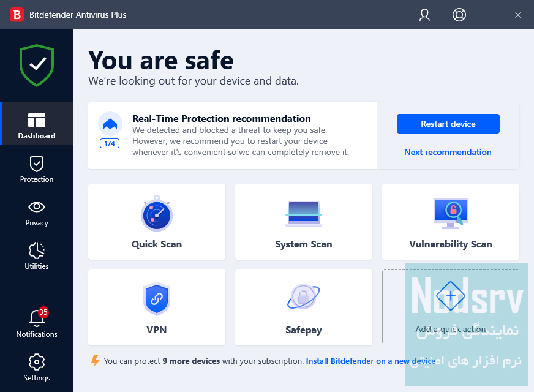Add a quick action tile
The image size is (534, 392).
pos(451,307)
